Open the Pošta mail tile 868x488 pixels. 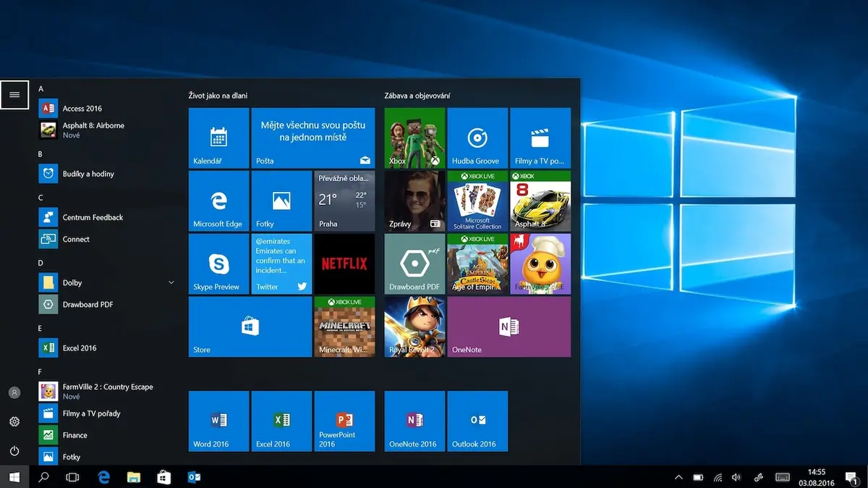point(313,138)
